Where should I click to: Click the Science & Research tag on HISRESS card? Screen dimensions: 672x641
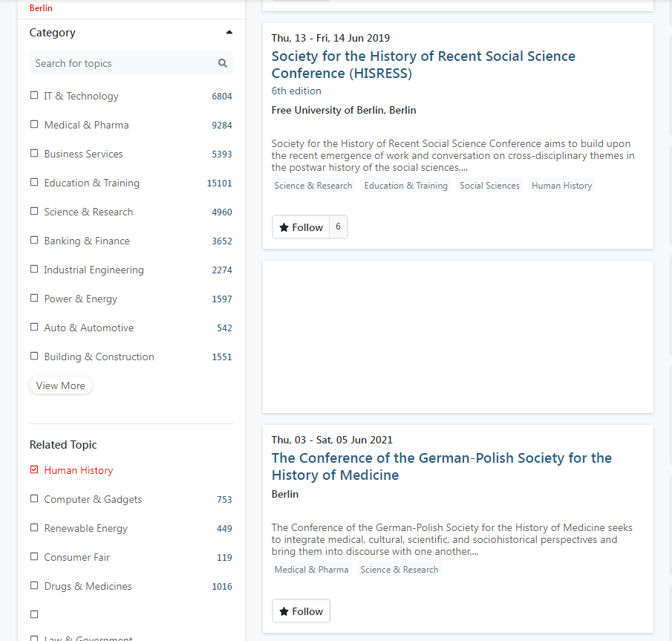pos(313,186)
